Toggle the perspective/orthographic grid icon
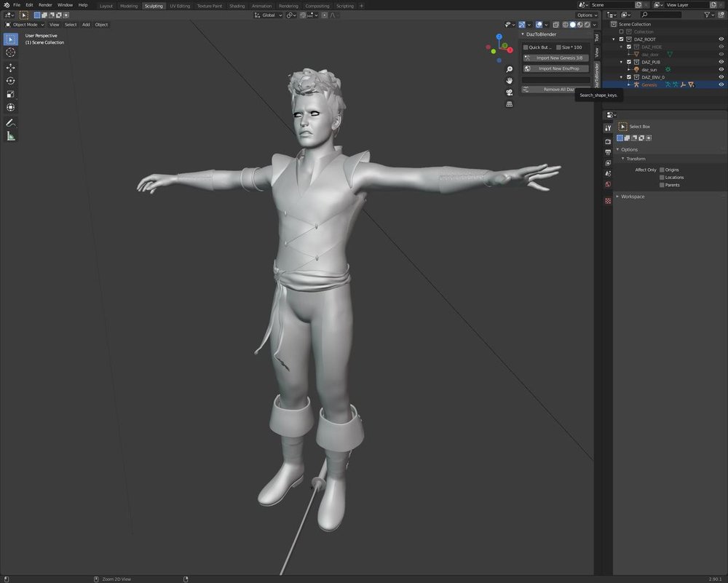728x583 pixels. click(509, 104)
